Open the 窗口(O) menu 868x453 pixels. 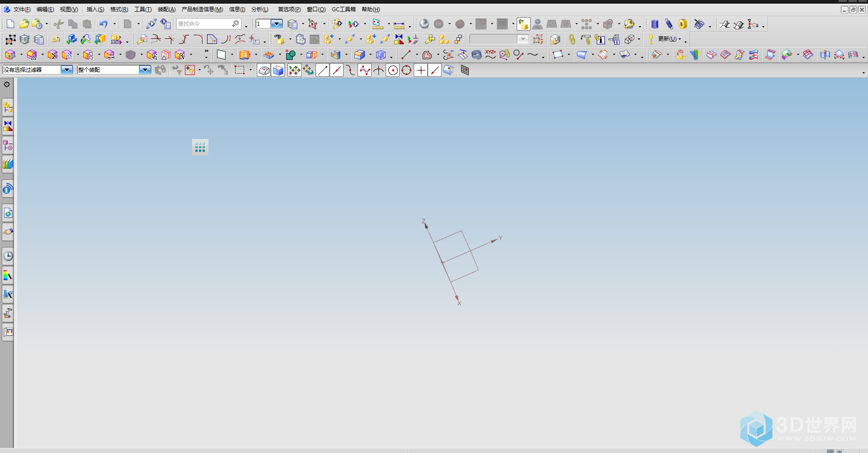tap(316, 9)
